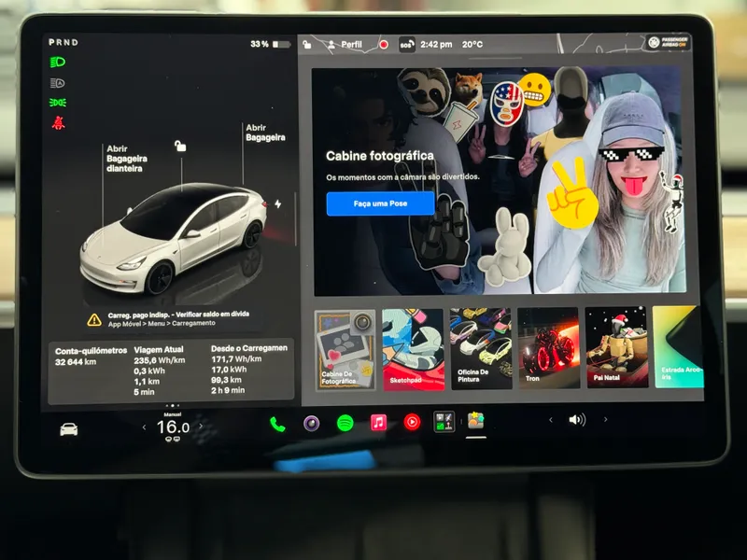Screen dimensions: 747x560
Task: Tap the 16.0 temperature setting
Action: (173, 427)
